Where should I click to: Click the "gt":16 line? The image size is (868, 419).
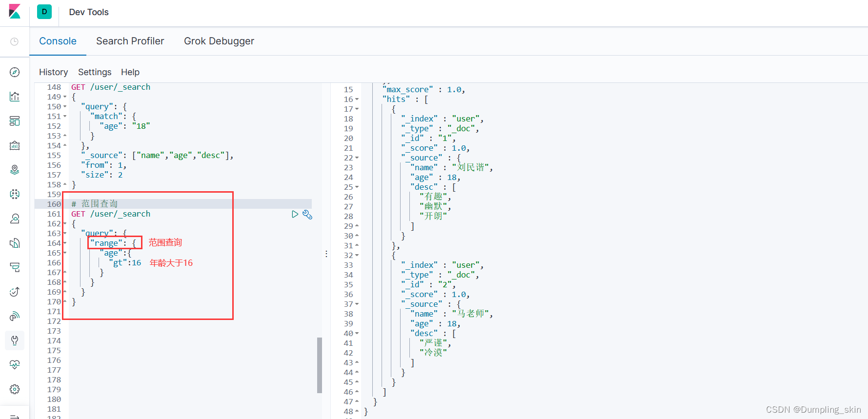click(x=125, y=262)
